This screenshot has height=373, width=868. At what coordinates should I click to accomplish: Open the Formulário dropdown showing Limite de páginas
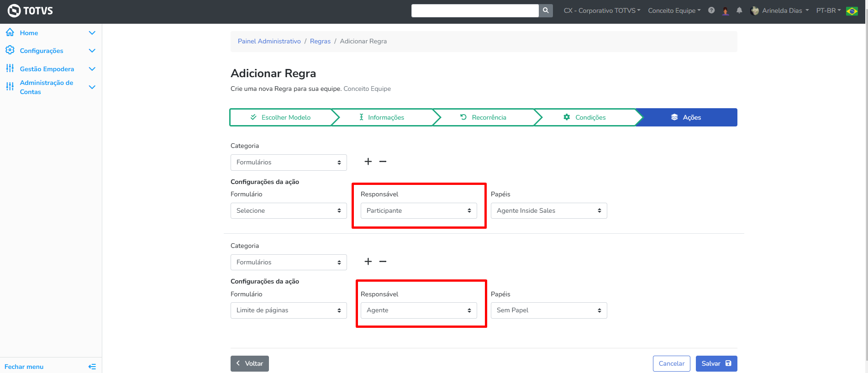[x=289, y=310]
